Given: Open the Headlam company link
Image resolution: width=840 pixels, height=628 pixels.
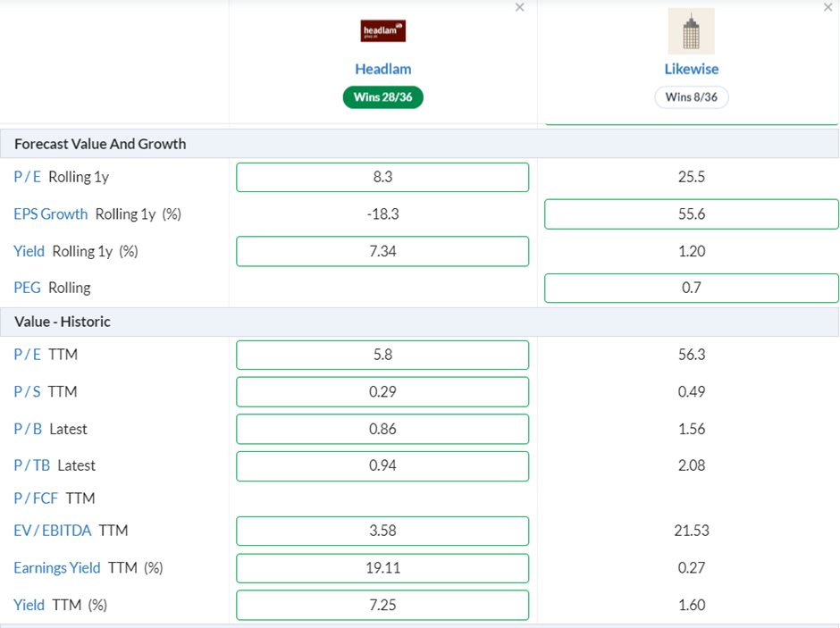Looking at the screenshot, I should coord(383,69).
